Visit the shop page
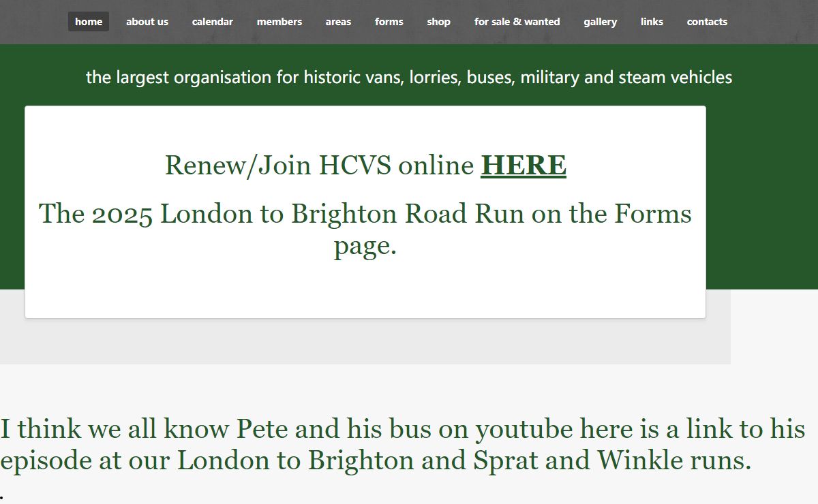 click(x=439, y=22)
